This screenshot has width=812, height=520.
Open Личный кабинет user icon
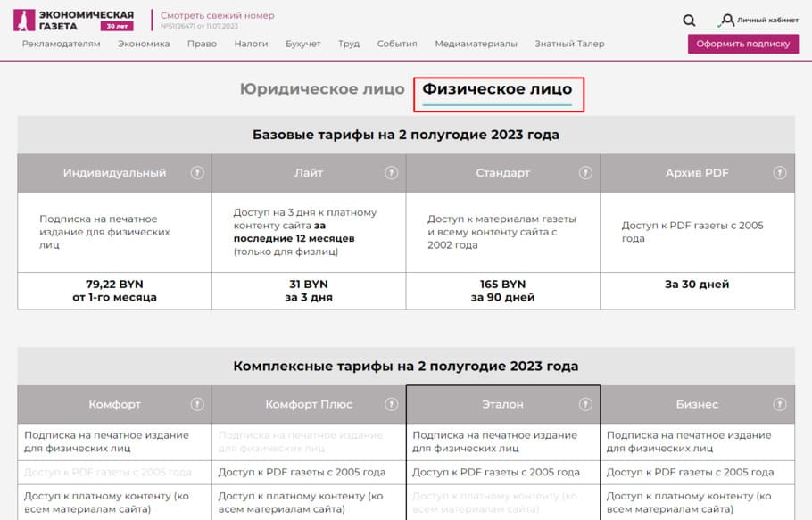(x=727, y=21)
